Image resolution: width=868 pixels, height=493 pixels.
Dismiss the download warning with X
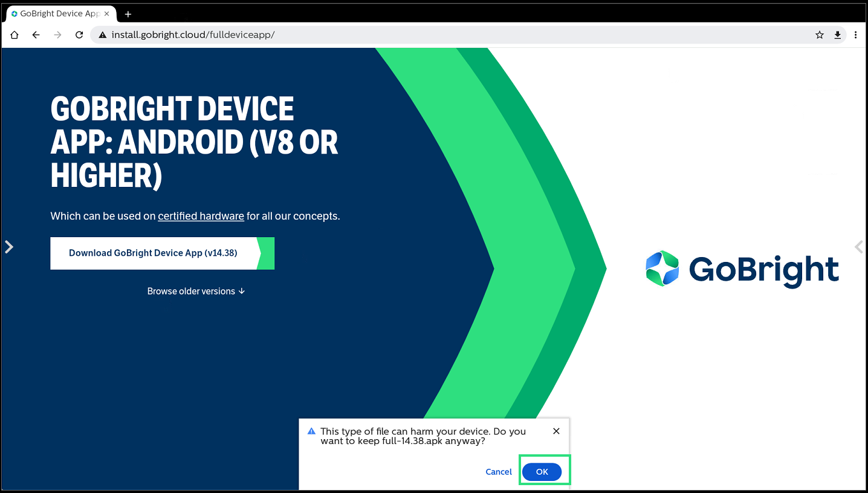click(556, 431)
